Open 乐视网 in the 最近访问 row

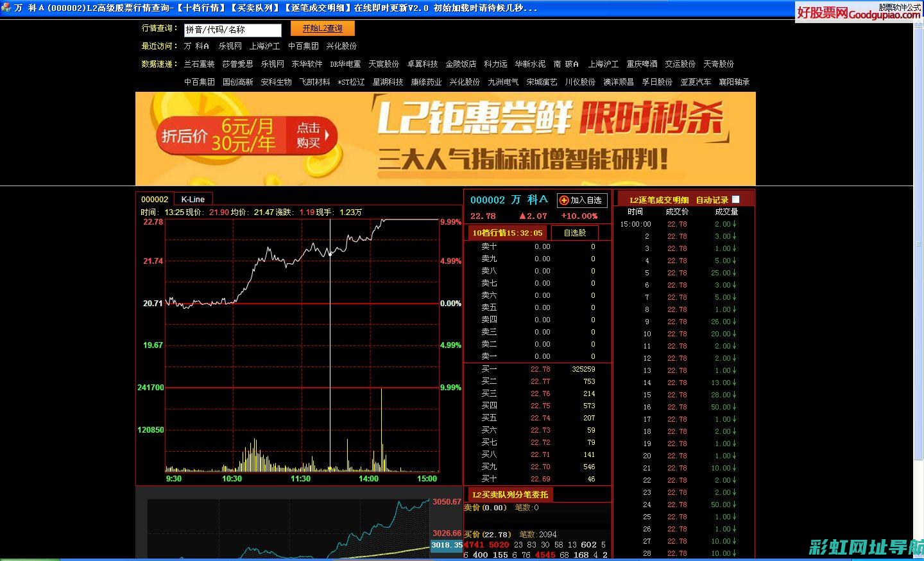coord(230,46)
